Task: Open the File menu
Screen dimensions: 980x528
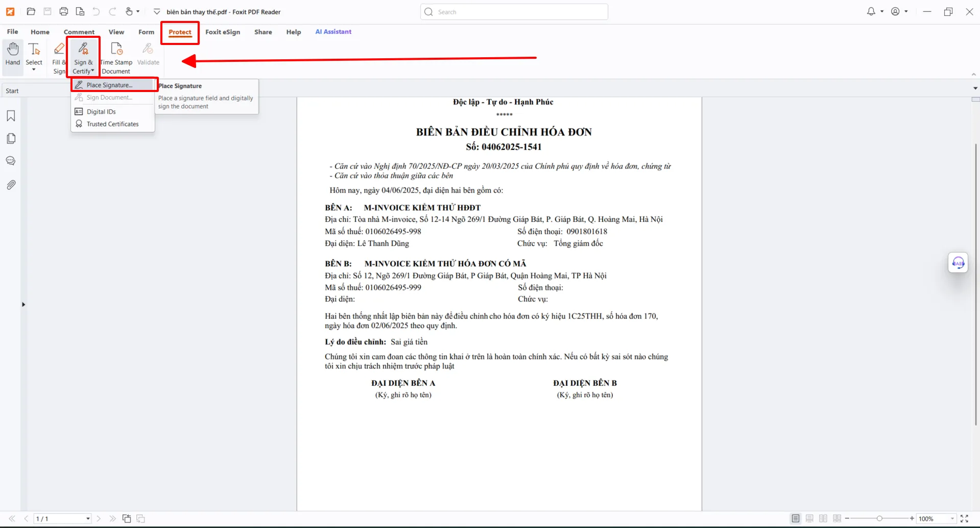Action: [13, 32]
